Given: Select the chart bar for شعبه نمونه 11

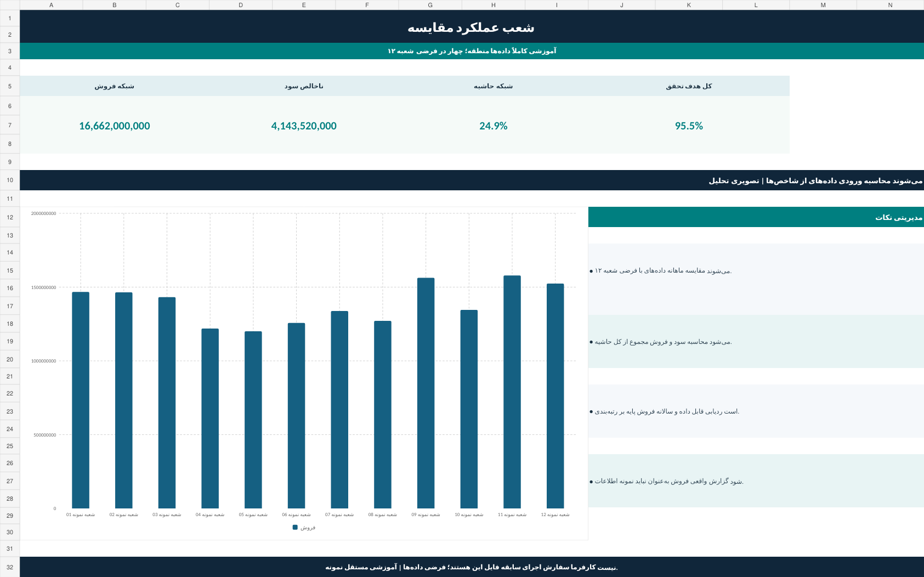Looking at the screenshot, I should pos(512,392).
